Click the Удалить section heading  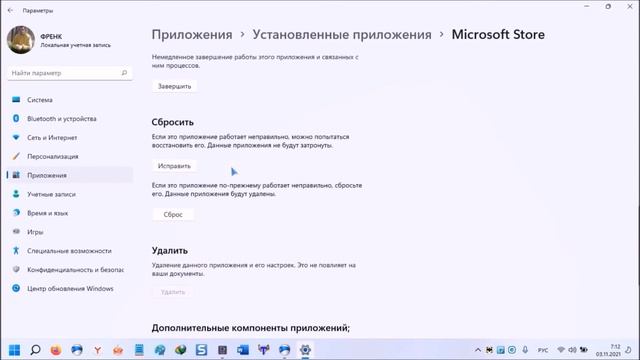pos(169,250)
